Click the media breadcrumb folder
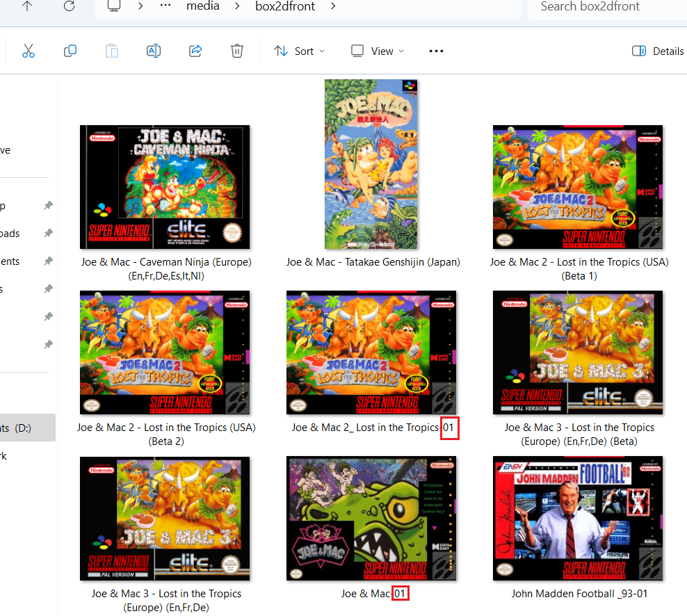Viewport: 687px width, 616px height. (203, 6)
